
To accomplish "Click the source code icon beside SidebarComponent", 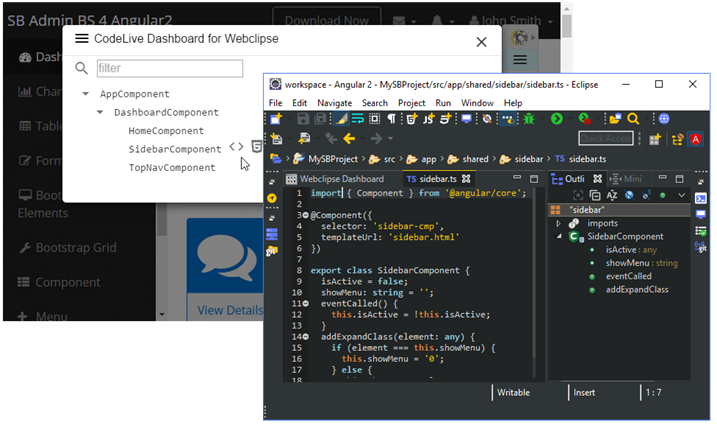I will tap(236, 147).
